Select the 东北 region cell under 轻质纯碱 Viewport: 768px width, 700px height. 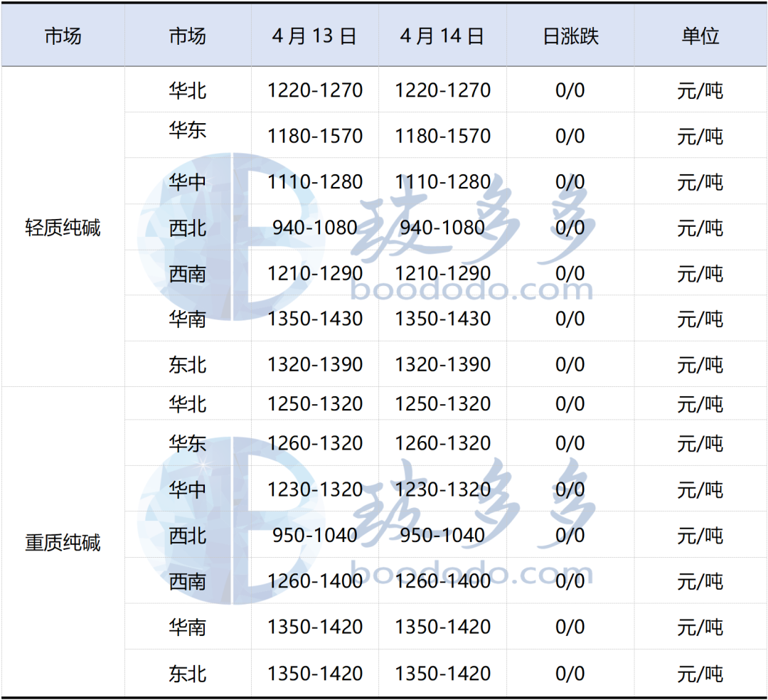(188, 365)
